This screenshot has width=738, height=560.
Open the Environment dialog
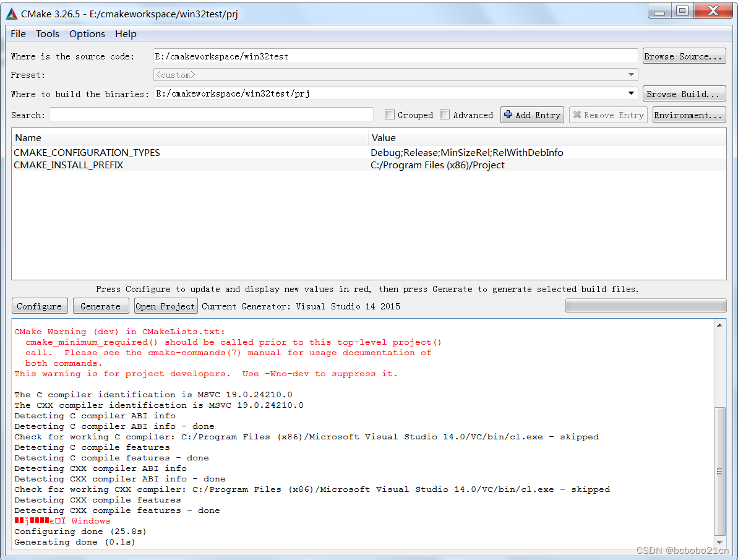coord(688,114)
